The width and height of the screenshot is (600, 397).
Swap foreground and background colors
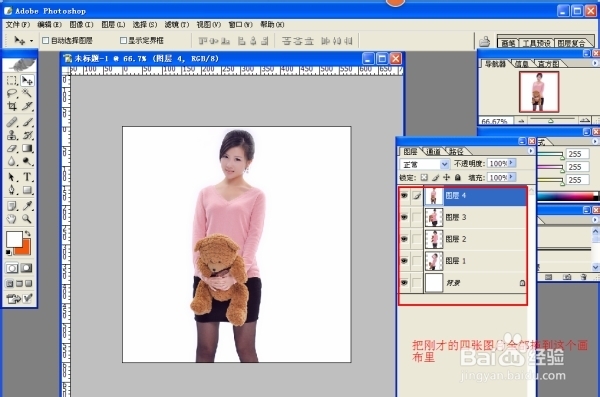[28, 234]
